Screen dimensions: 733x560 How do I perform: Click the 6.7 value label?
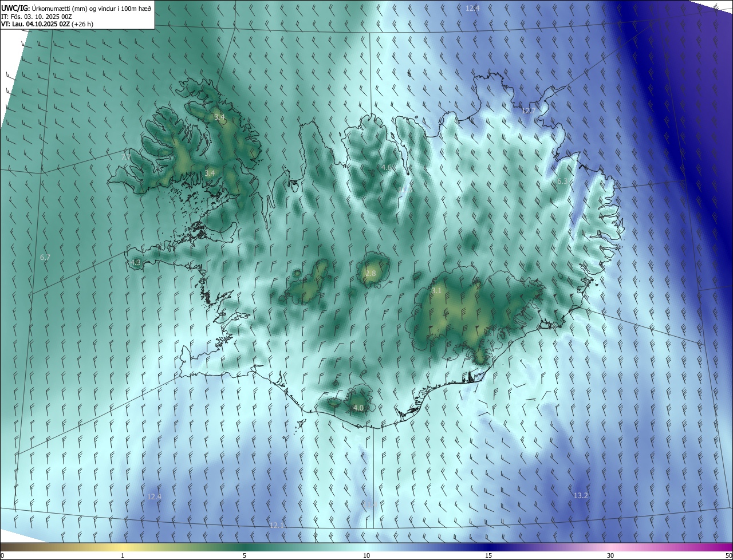45,258
